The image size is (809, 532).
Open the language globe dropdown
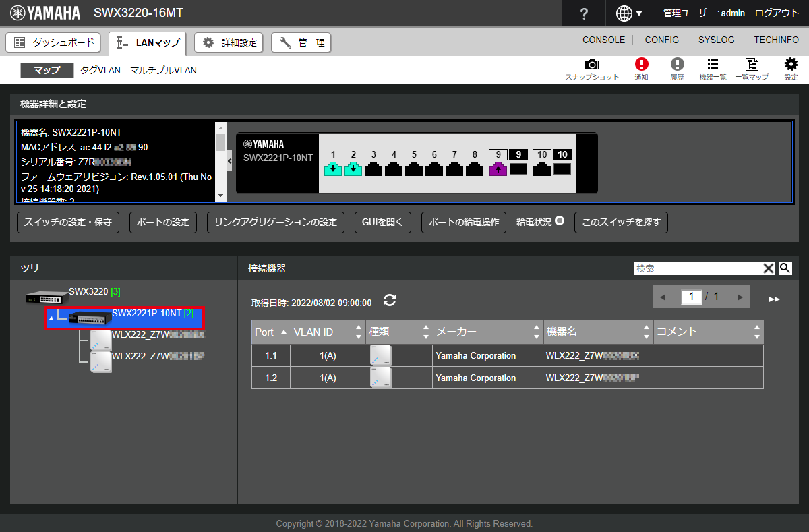629,13
